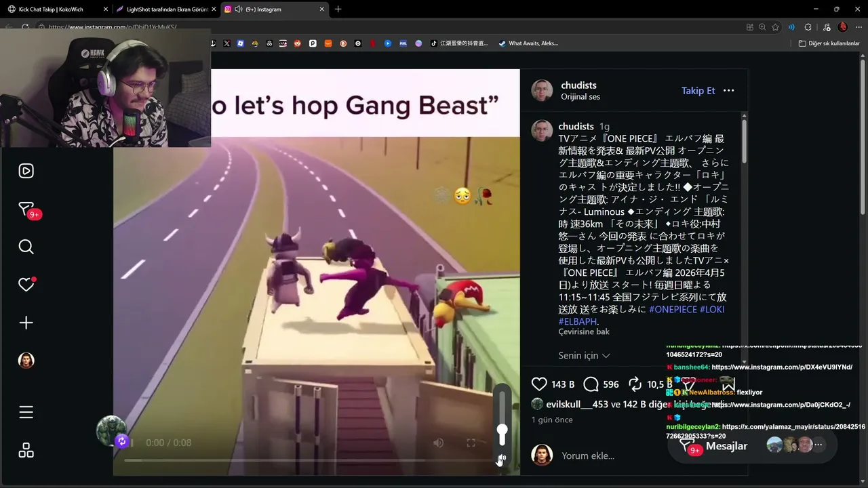Image resolution: width=868 pixels, height=488 pixels.
Task: Close the Kick Chat Takip tab
Action: click(105, 9)
